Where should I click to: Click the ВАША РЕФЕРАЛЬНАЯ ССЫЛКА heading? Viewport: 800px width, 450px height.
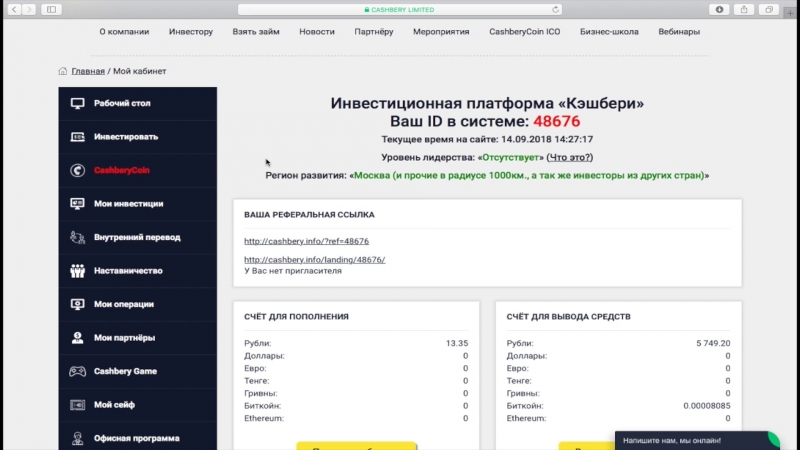(309, 215)
